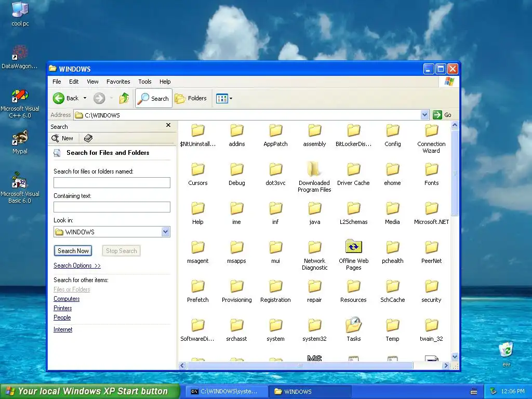Open the Edit menu
Screen dimensions: 532x399
point(74,82)
